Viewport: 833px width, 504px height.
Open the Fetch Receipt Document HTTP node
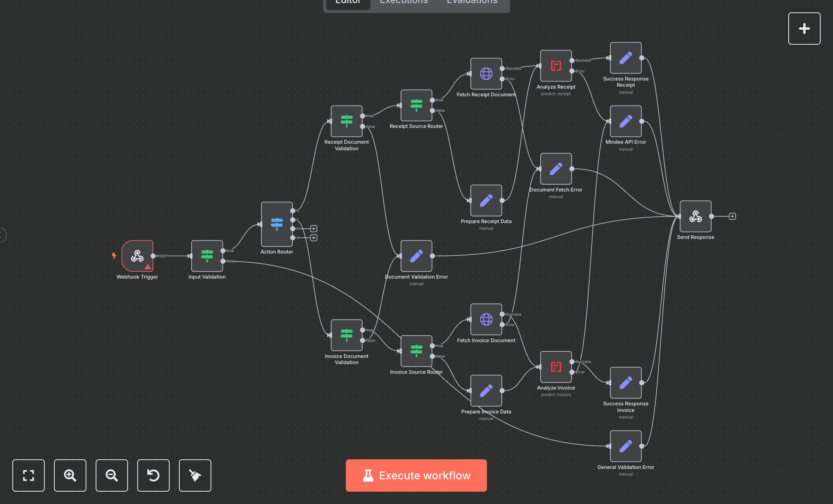click(x=486, y=74)
